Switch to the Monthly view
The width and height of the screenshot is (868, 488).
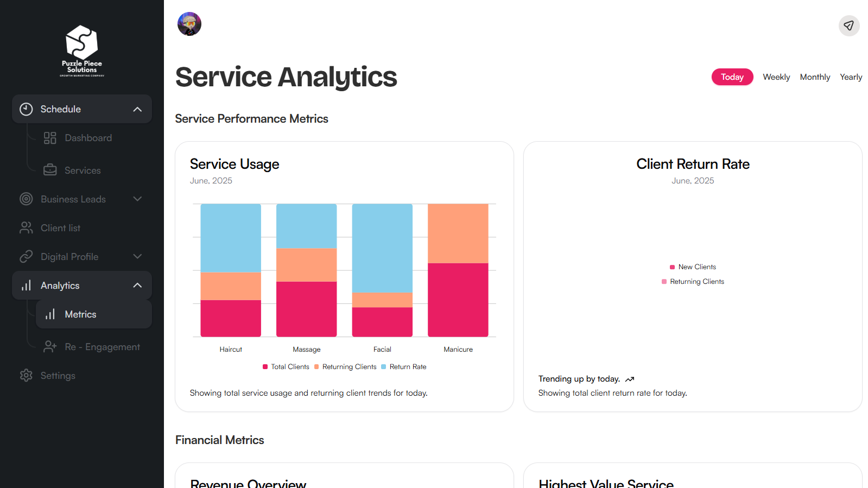814,77
